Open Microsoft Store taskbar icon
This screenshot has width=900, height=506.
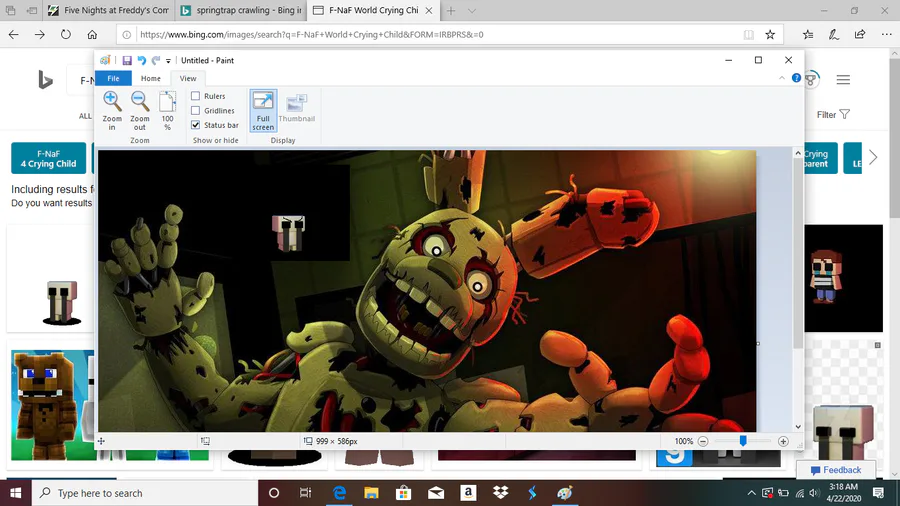(404, 493)
